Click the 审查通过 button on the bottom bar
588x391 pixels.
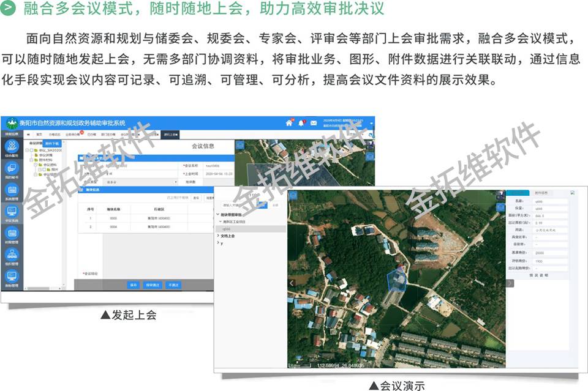point(153,285)
